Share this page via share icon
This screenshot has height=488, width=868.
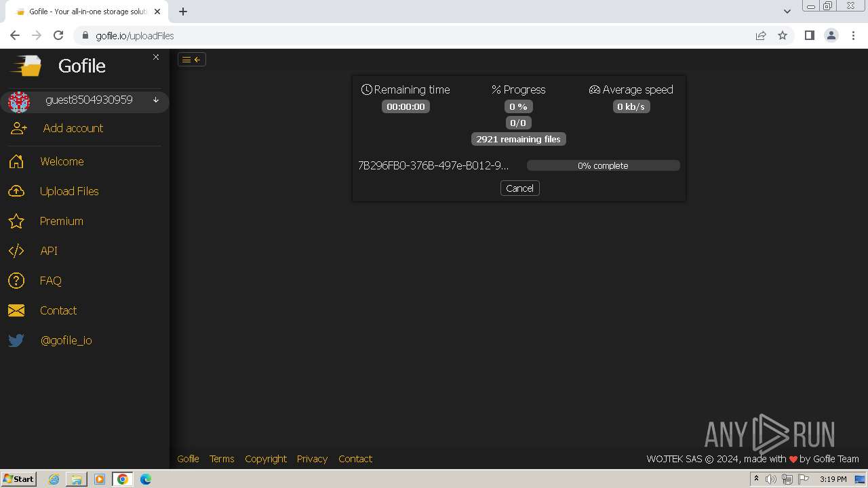point(761,36)
